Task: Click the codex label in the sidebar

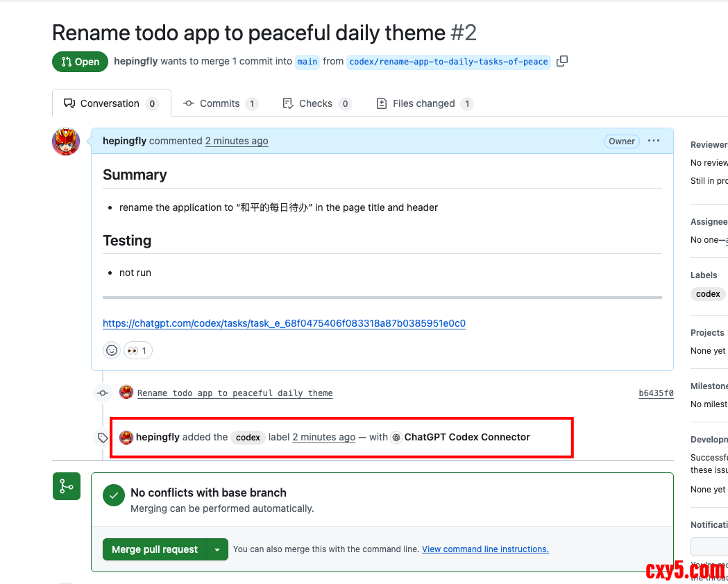Action: (708, 294)
